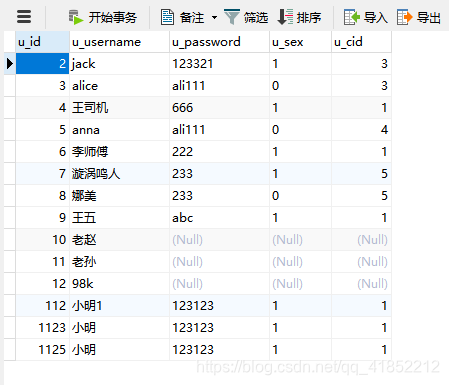Viewport: 449px width, 385px height.
Task: Select the 小明1 username cell
Action: click(119, 306)
